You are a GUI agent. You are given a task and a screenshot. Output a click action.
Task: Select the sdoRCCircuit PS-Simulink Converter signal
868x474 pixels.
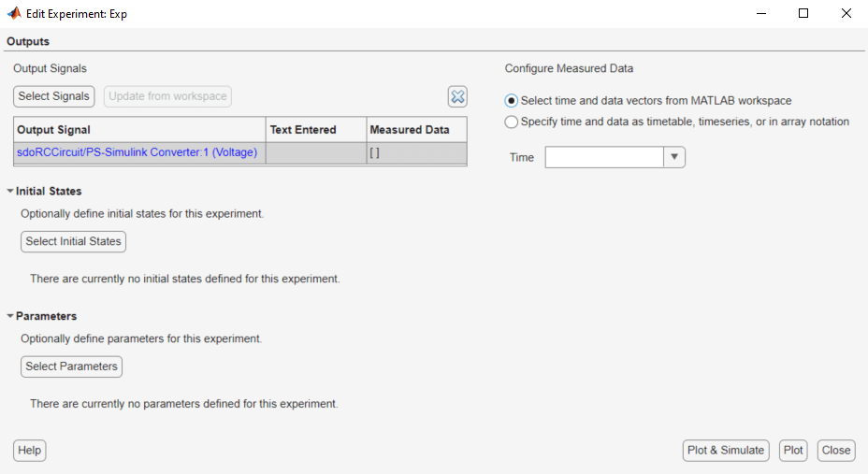point(137,152)
